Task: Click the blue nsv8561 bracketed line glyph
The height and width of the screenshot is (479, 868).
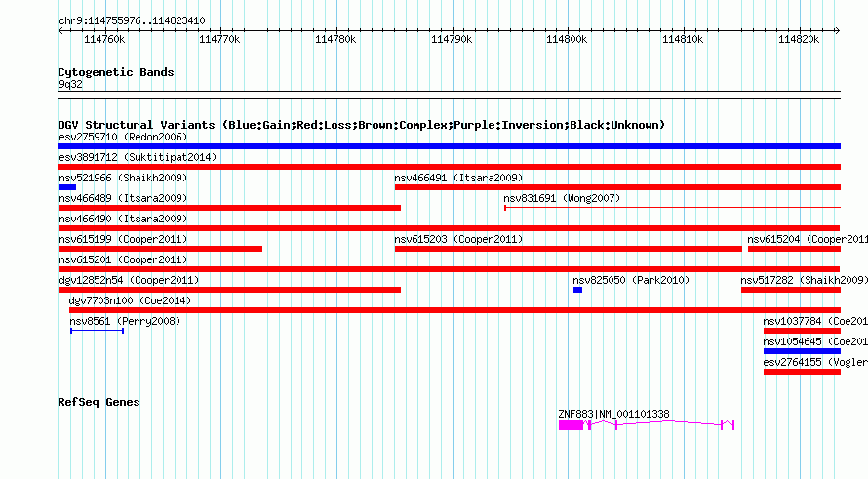Action: (97, 331)
